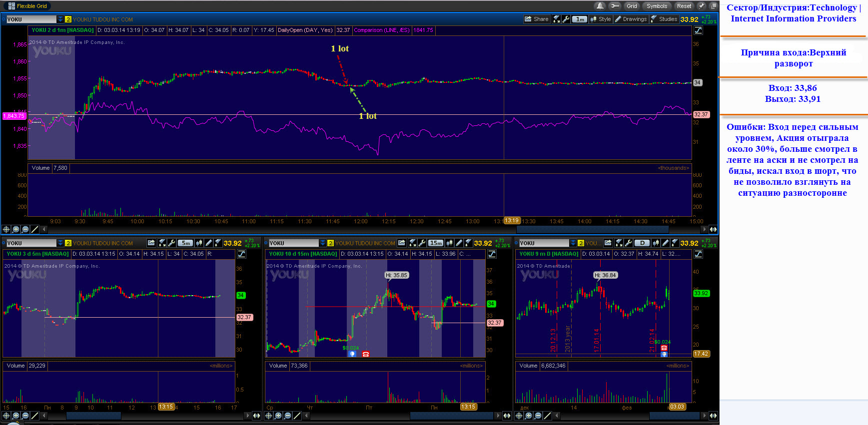Screen dimensions: 868x425
Task: Open the studies beaker in daily chart
Action: pyautogui.click(x=675, y=243)
